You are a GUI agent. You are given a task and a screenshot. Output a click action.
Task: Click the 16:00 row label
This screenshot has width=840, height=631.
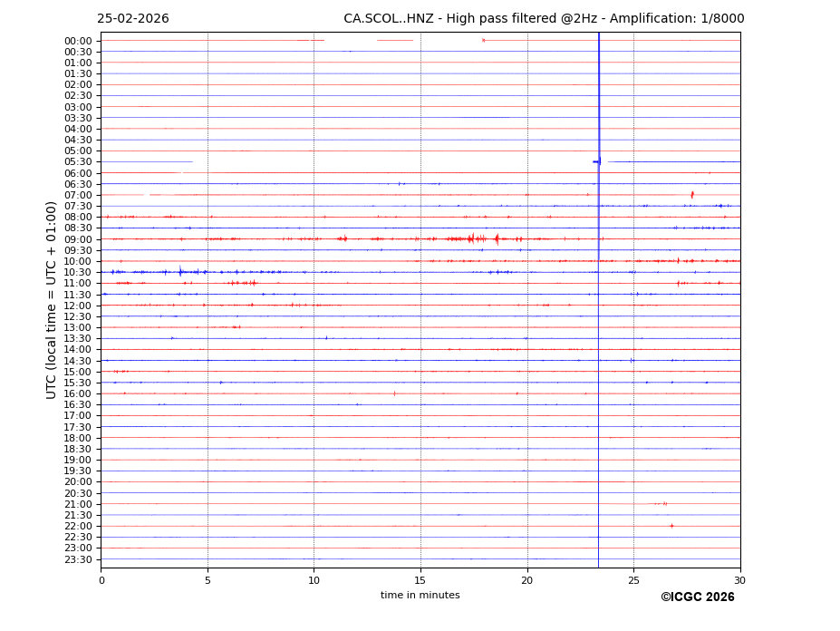[x=77, y=394]
